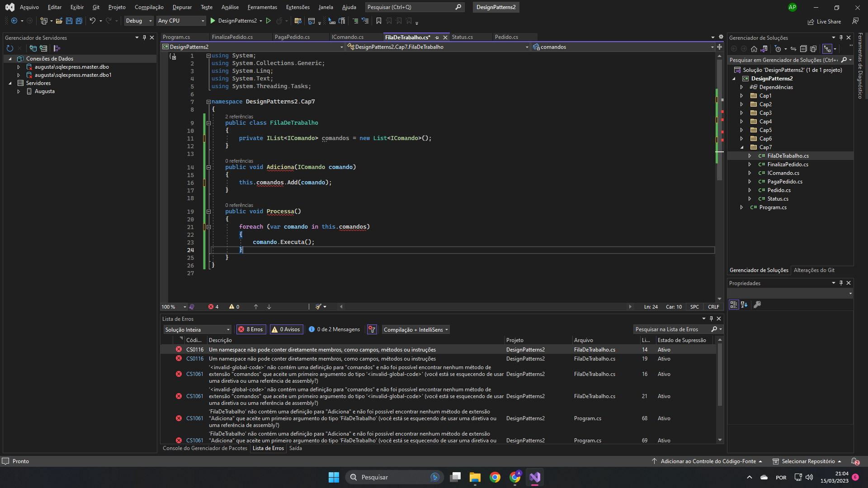Click the Save file toolbar icon

pos(69,21)
